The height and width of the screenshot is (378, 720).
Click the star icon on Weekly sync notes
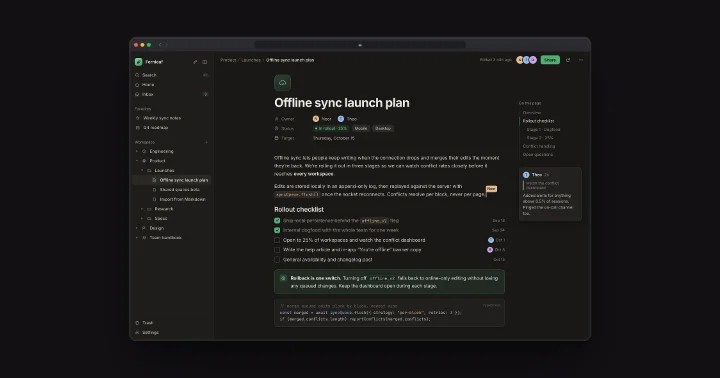point(138,118)
